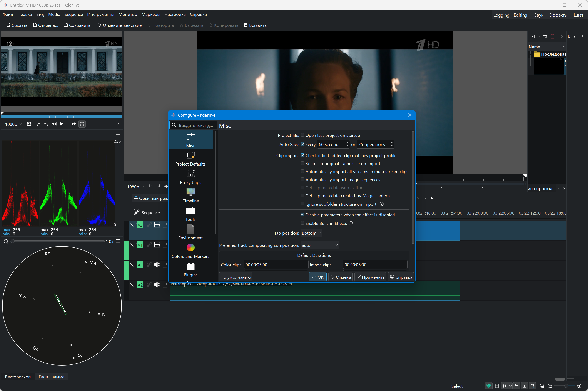Mute the A1 audio track
588x391 pixels.
click(x=157, y=265)
